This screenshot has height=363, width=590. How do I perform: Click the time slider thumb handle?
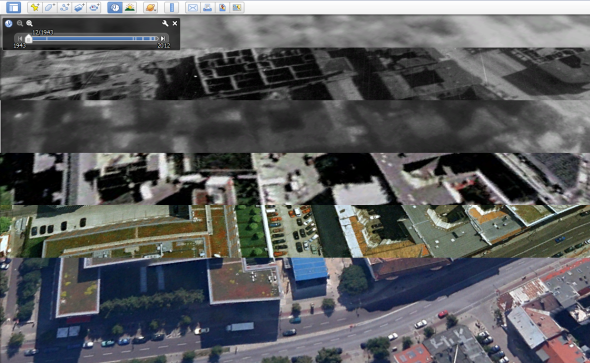pyautogui.click(x=28, y=38)
